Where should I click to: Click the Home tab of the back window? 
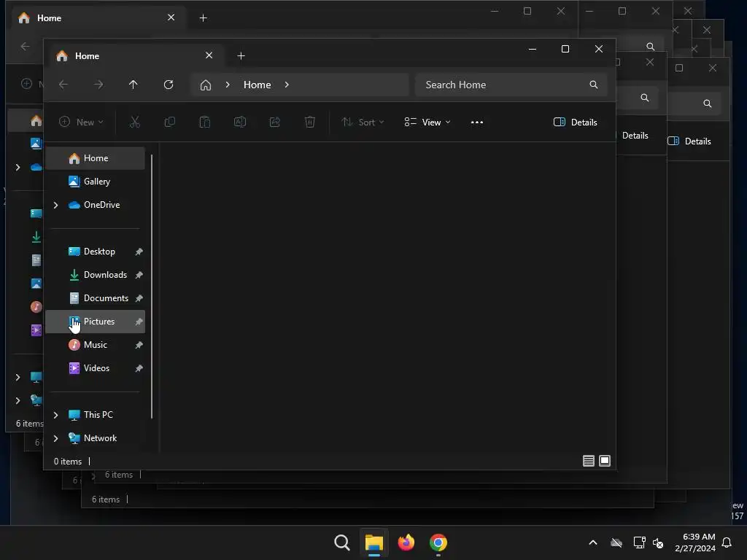coord(97,18)
